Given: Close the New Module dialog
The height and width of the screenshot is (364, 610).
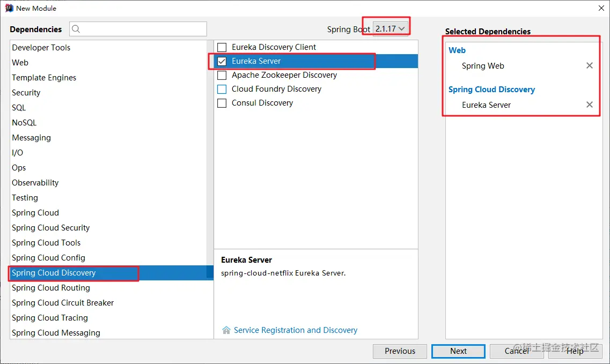Looking at the screenshot, I should pyautogui.click(x=601, y=8).
